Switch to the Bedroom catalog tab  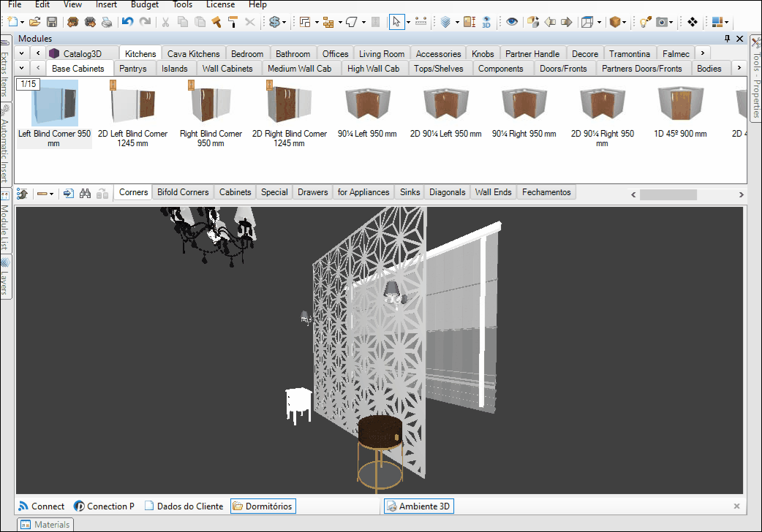click(x=247, y=53)
